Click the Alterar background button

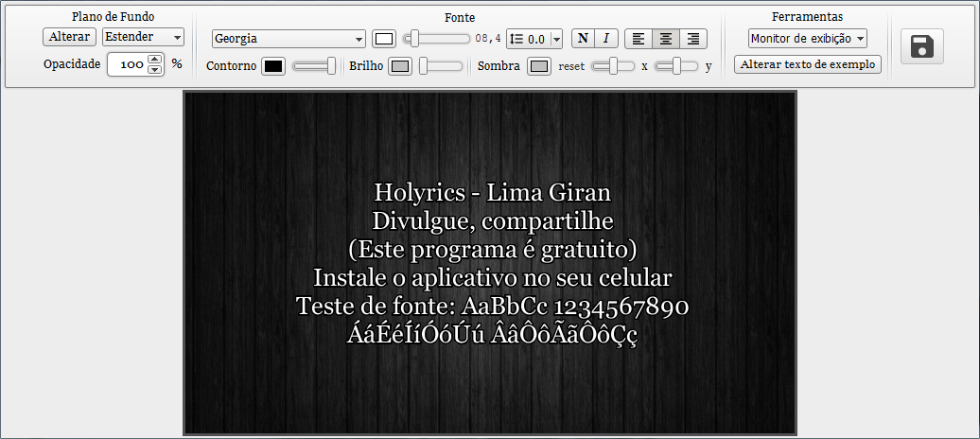point(69,37)
